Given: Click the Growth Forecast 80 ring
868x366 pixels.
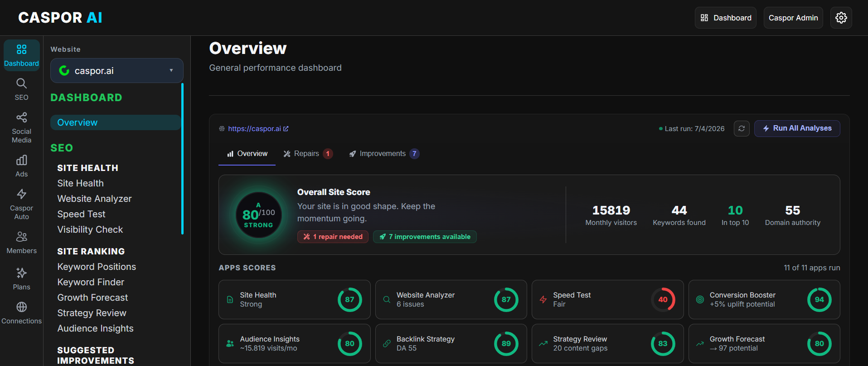Looking at the screenshot, I should 820,343.
